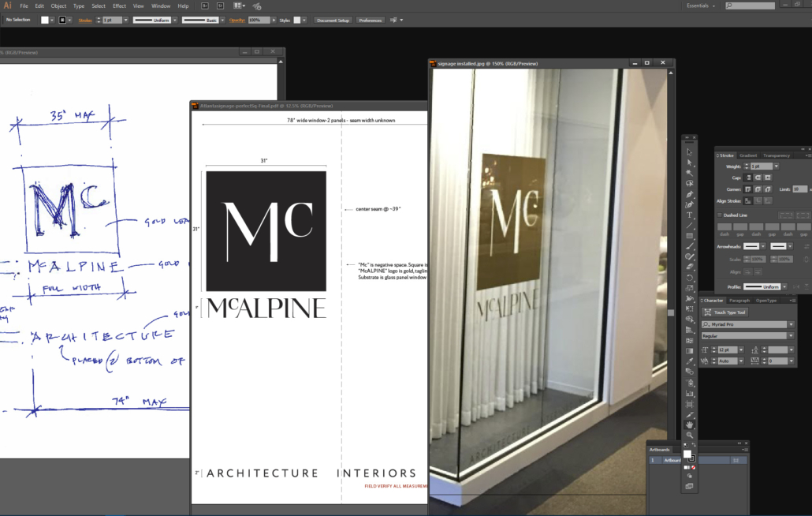Image resolution: width=812 pixels, height=516 pixels.
Task: Switch to the Paragraph tab
Action: [x=739, y=301]
